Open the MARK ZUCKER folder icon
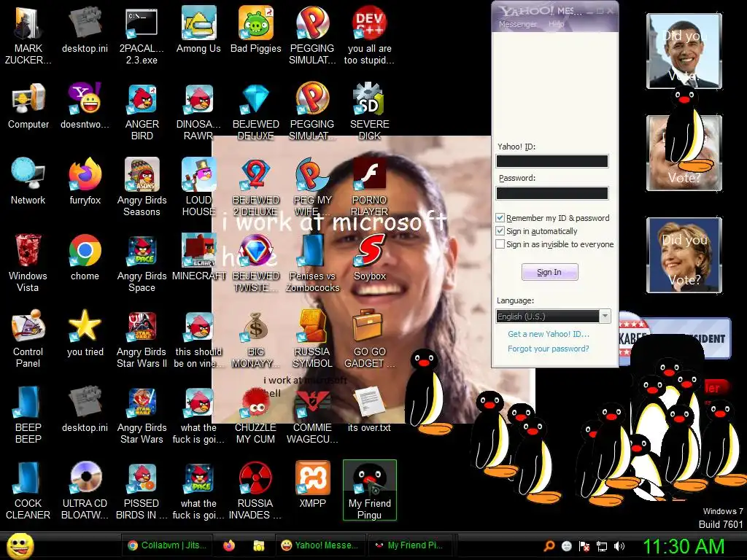The height and width of the screenshot is (560, 747). point(28,23)
